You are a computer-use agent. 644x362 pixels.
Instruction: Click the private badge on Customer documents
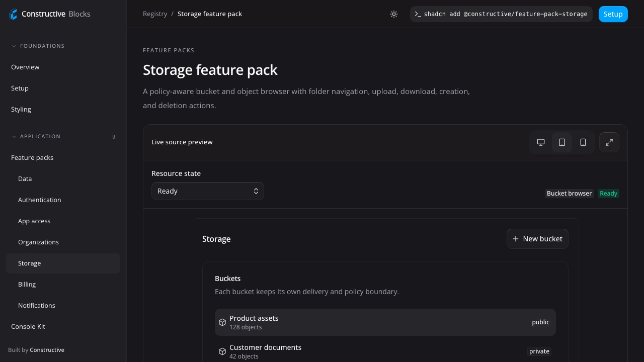click(x=539, y=351)
